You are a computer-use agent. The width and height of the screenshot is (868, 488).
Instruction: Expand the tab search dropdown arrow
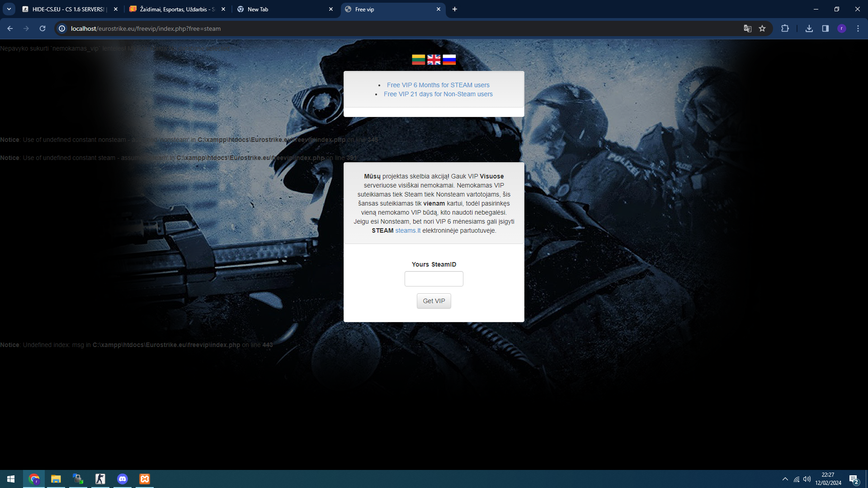click(x=9, y=9)
